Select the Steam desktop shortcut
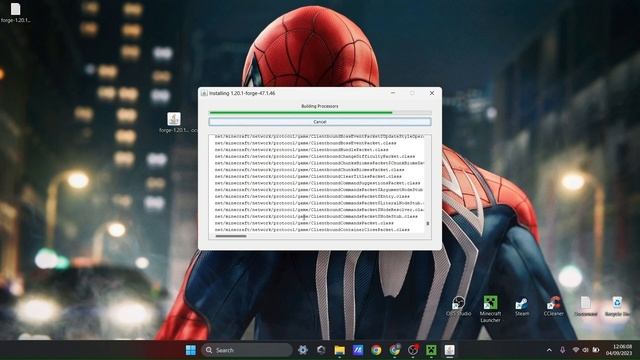This screenshot has height=360, width=640. [x=522, y=307]
